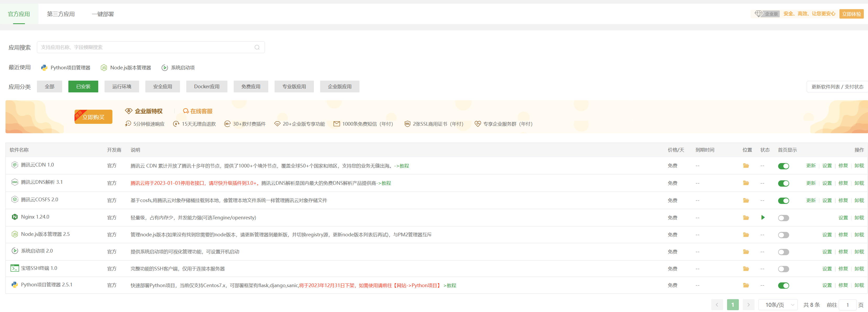Click the enterprise diamond icon in top bar
Viewport: 868px width, 312px height.
(758, 14)
